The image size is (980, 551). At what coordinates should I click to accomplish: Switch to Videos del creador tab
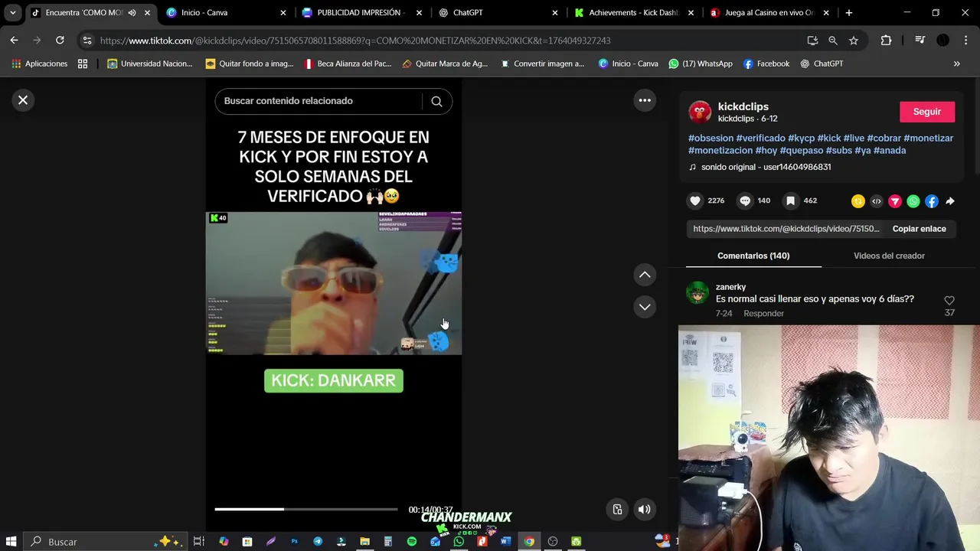(889, 256)
